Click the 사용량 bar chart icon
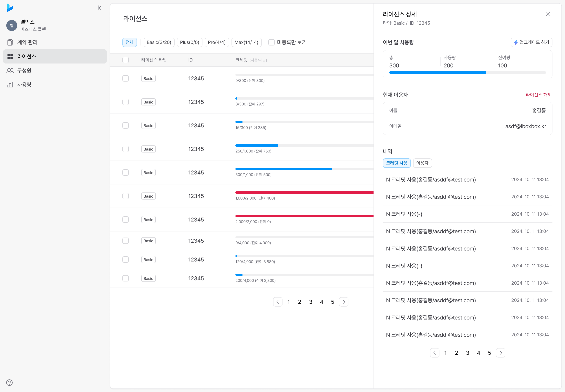The image size is (565, 392). pyautogui.click(x=10, y=84)
